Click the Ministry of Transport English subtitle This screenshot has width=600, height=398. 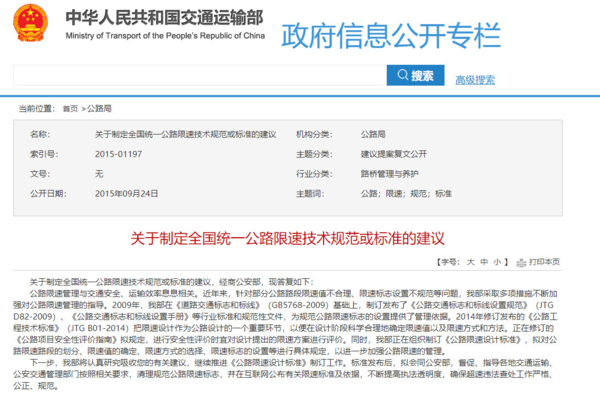(x=165, y=36)
